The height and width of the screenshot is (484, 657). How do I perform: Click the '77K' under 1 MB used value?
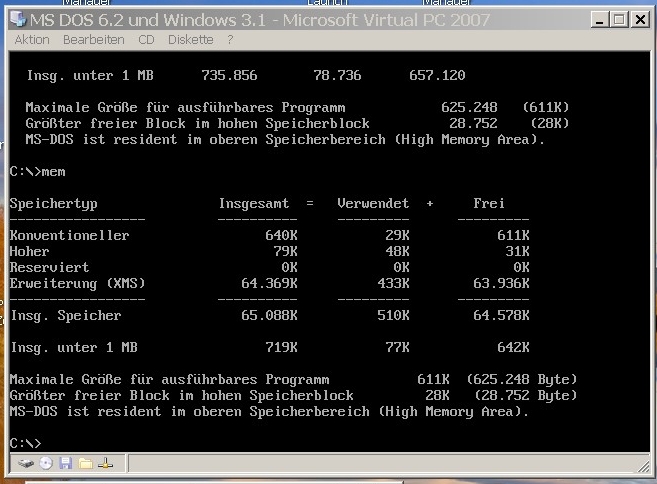[397, 347]
